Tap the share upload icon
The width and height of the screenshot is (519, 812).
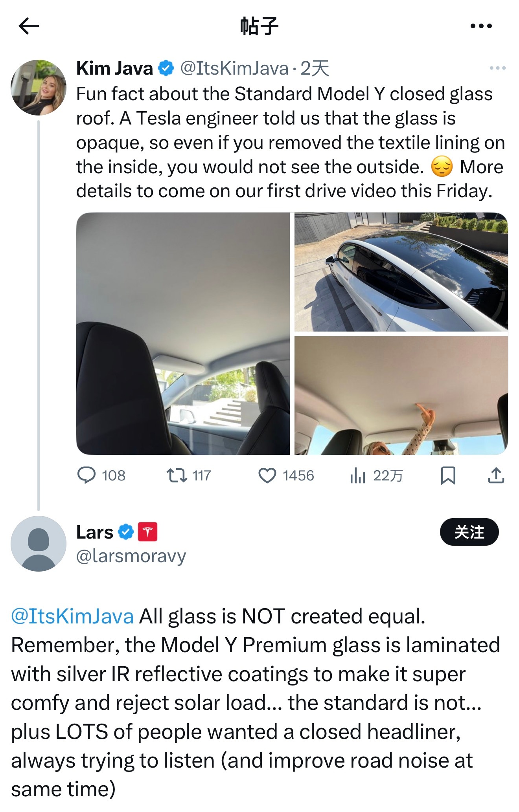[x=496, y=475]
